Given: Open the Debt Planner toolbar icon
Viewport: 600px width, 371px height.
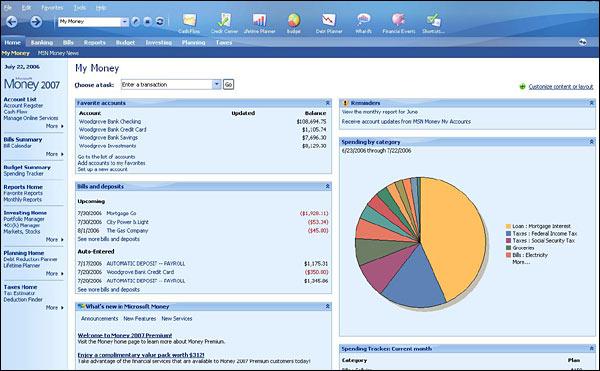Looking at the screenshot, I should point(329,24).
